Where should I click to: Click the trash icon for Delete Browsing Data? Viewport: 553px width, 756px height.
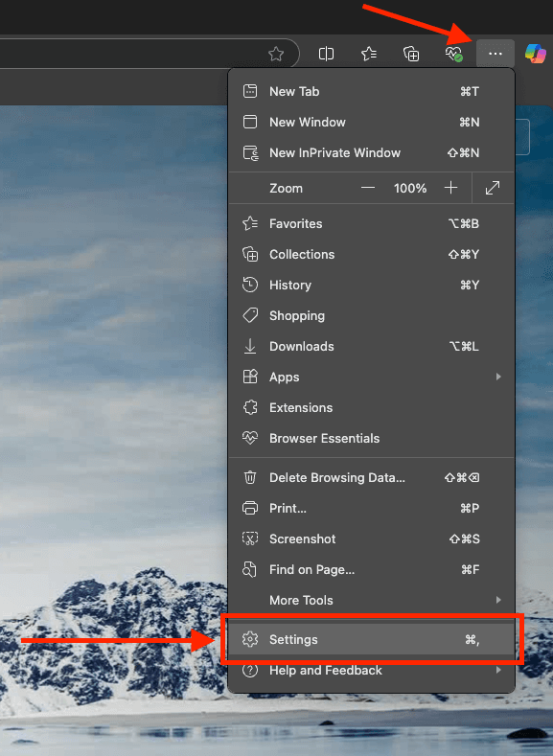250,477
